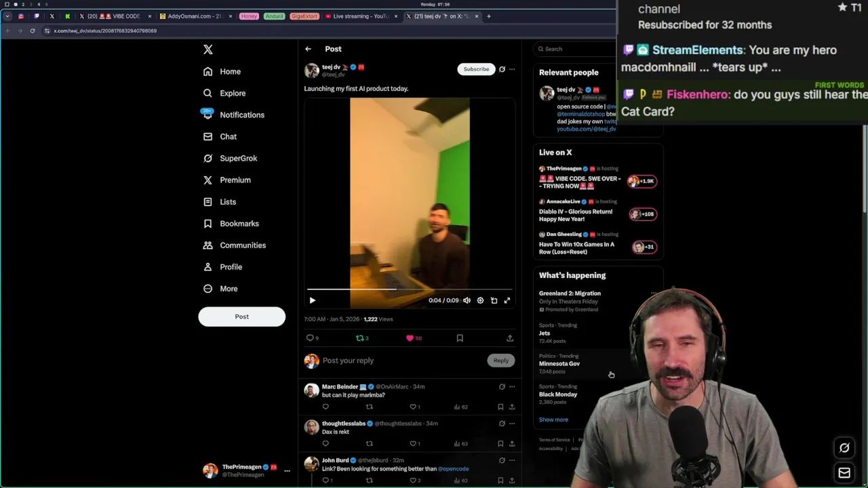868x488 pixels.
Task: Open Explore in the sidebar
Action: 224,93
